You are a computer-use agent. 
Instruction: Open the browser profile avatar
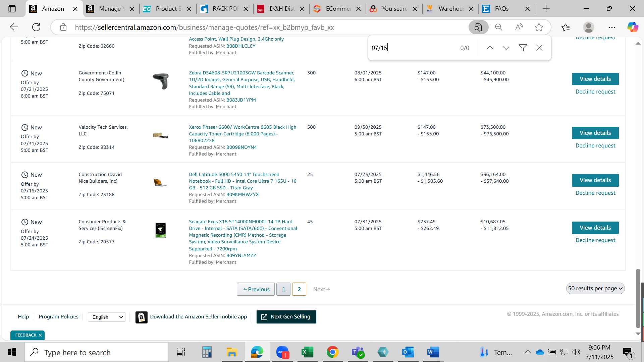point(589,27)
